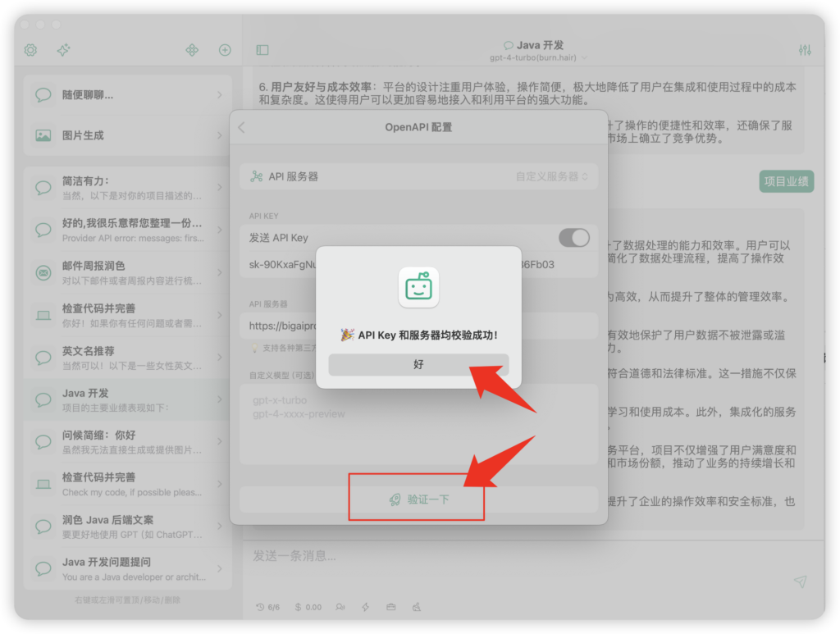The width and height of the screenshot is (840, 634).
Task: Click chat bubble icon of Java 开发问题提问
Action: click(x=43, y=568)
